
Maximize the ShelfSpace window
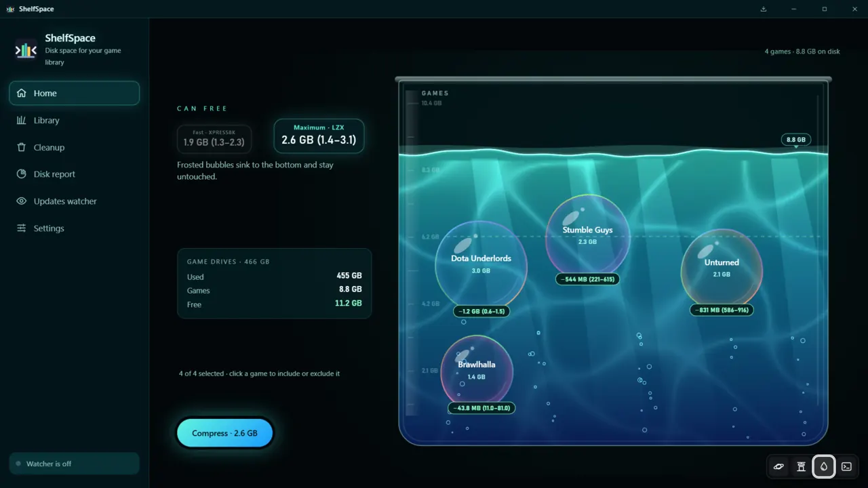[824, 9]
